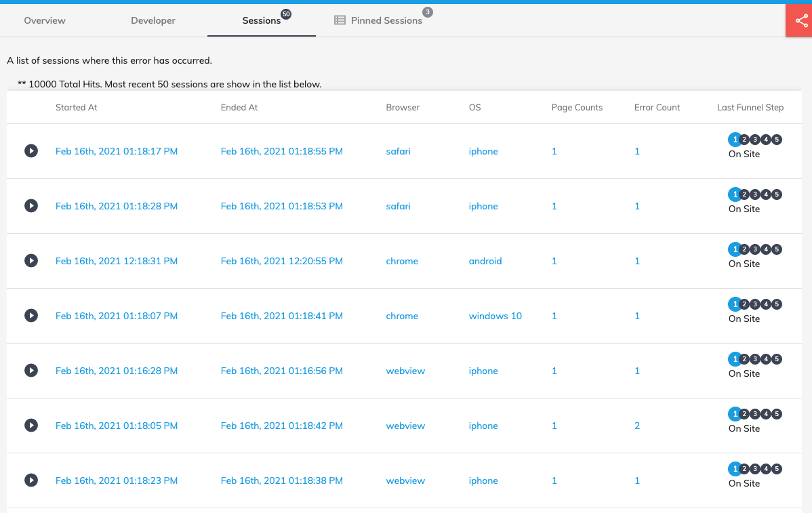
Task: Open start time Feb 16th, 2021 01:18:23 PM
Action: (x=117, y=480)
